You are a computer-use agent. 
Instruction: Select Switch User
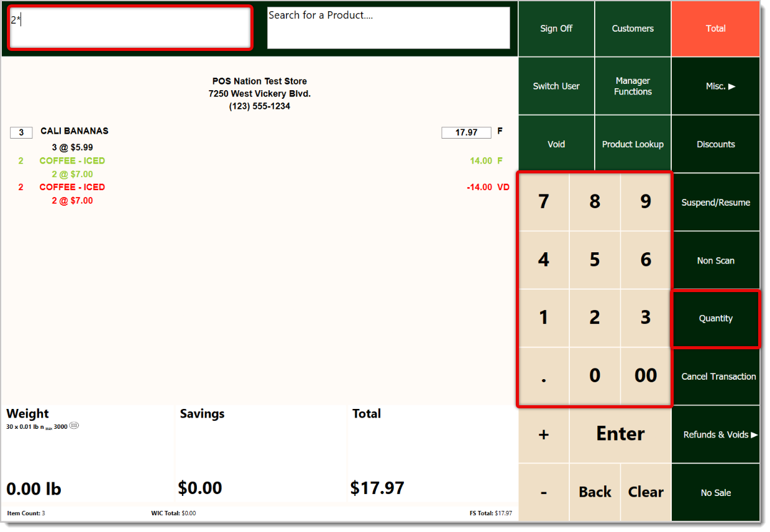tap(556, 86)
